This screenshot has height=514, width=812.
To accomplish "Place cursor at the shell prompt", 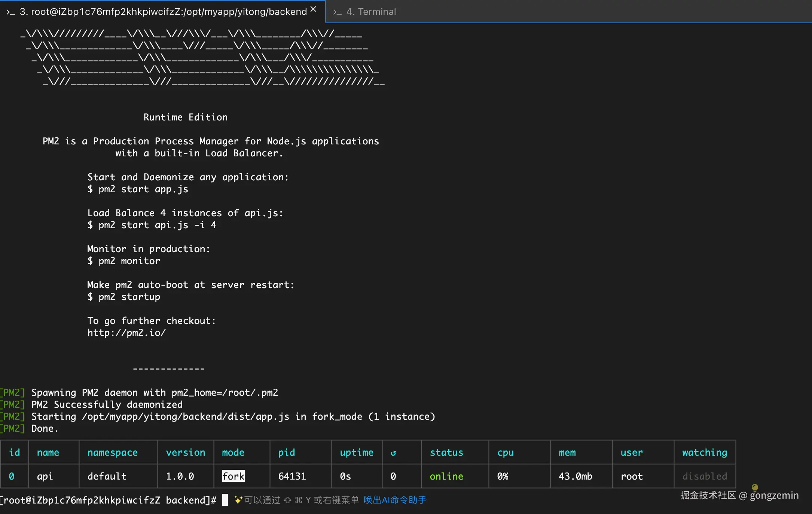I will pyautogui.click(x=225, y=500).
